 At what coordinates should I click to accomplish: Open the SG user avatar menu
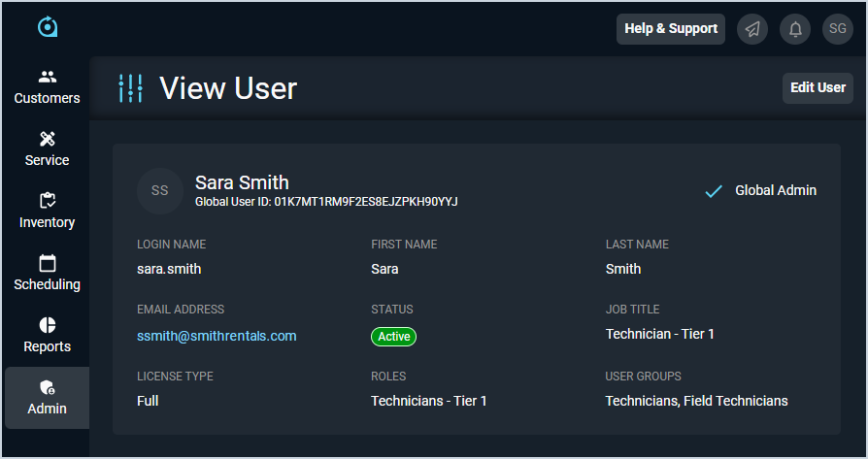[838, 29]
